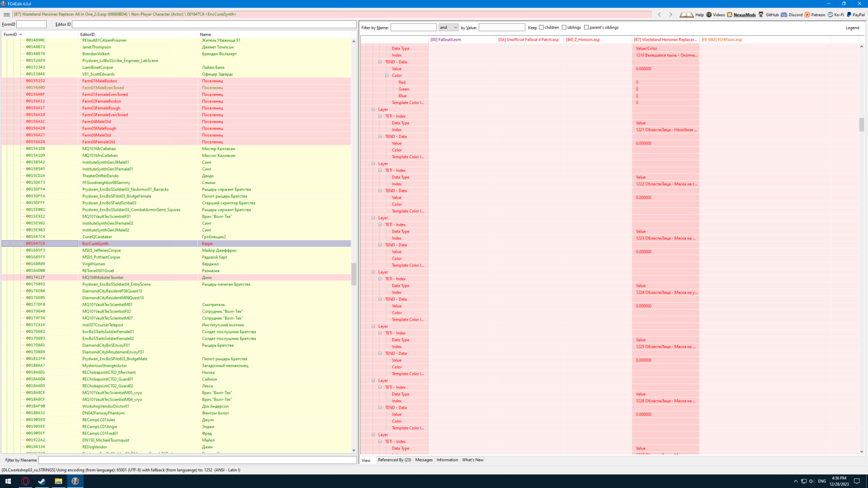Enable the Keep children checkbox
868x488 pixels.
[541, 28]
